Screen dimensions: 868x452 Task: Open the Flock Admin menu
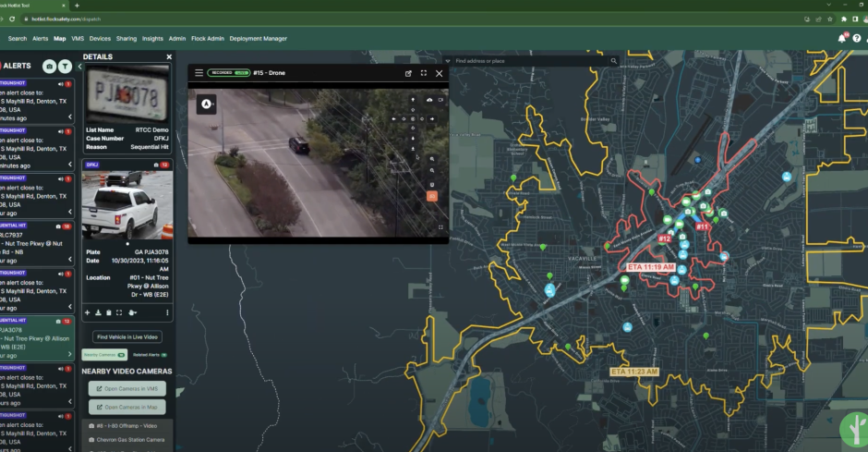pyautogui.click(x=208, y=39)
